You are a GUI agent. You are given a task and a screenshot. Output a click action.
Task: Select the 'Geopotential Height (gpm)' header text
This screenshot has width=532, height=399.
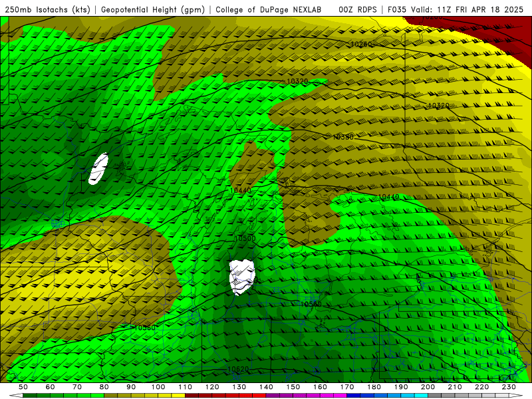click(153, 10)
